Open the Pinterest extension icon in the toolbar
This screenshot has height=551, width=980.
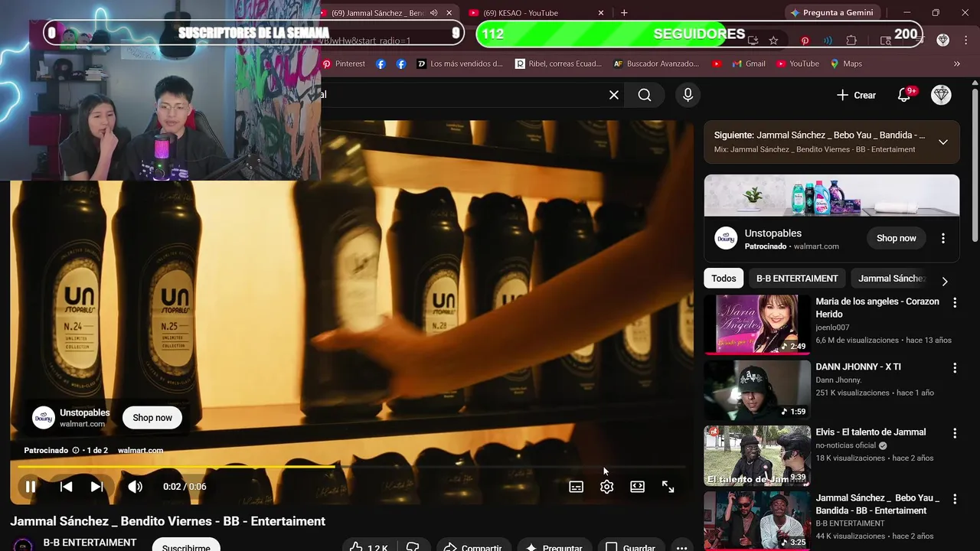tap(805, 41)
